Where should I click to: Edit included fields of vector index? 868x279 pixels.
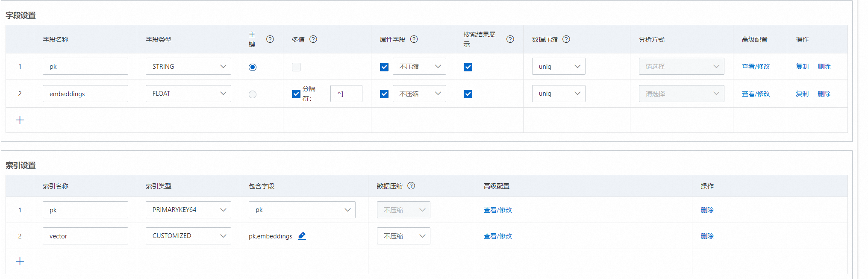coord(302,236)
